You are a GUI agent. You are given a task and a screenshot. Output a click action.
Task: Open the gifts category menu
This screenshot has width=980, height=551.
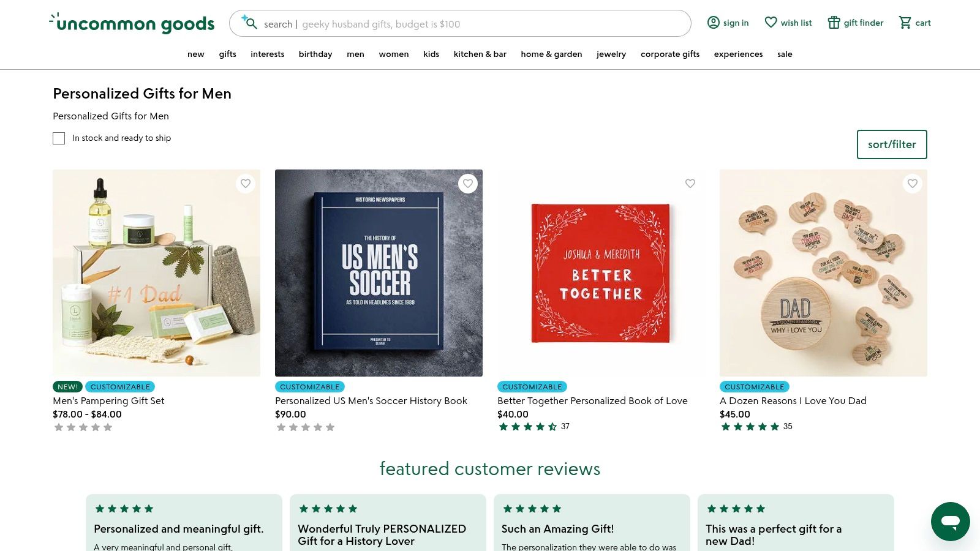tap(227, 54)
